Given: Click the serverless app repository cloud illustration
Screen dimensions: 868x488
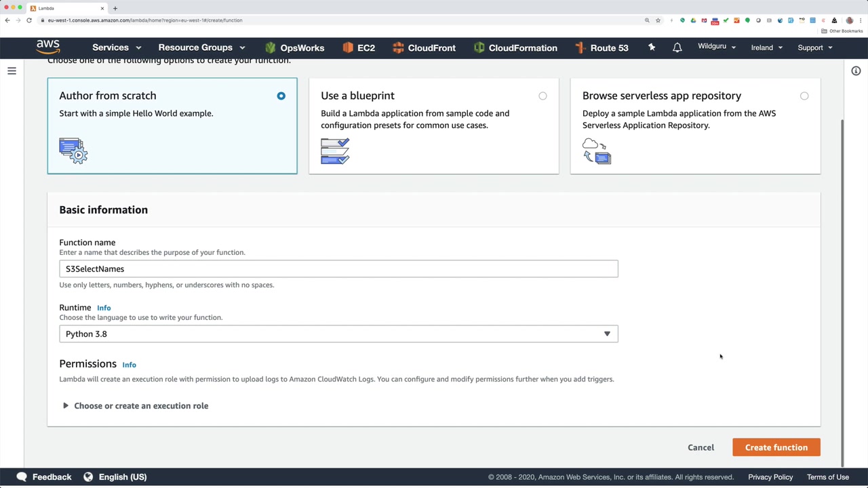Looking at the screenshot, I should (597, 150).
